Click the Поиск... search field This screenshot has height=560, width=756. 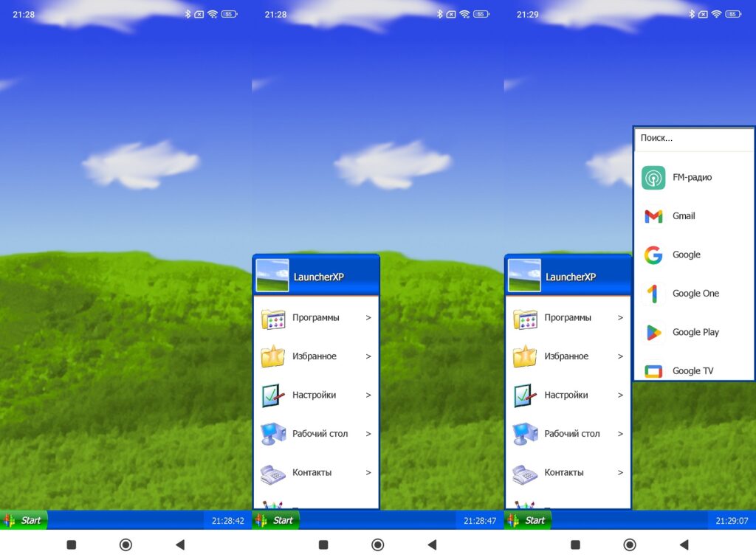[x=694, y=138]
